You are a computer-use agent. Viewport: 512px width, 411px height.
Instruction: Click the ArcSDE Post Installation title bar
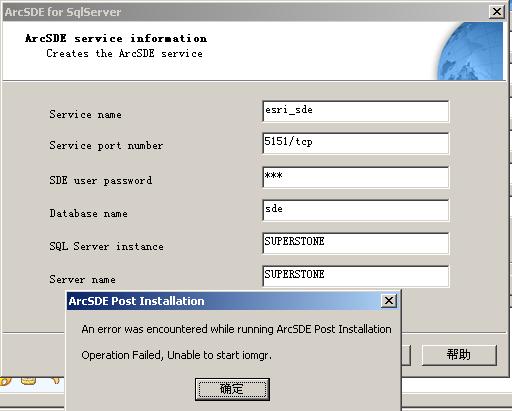pyautogui.click(x=223, y=301)
